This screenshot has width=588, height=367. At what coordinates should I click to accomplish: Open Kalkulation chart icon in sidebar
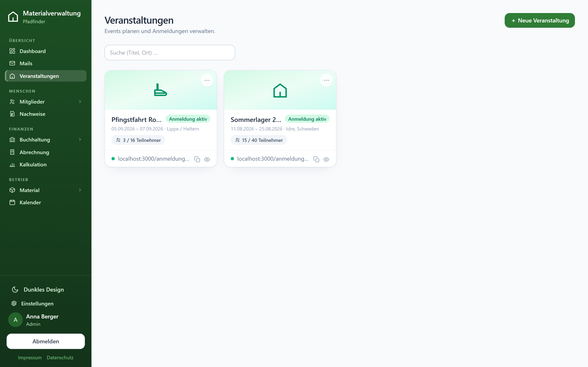12,165
